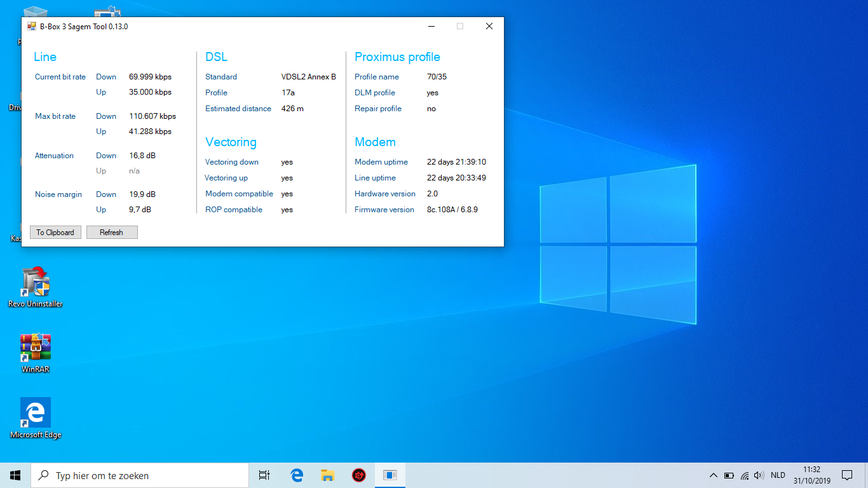The image size is (868, 488).
Task: Click the taskbar search box
Action: [140, 475]
